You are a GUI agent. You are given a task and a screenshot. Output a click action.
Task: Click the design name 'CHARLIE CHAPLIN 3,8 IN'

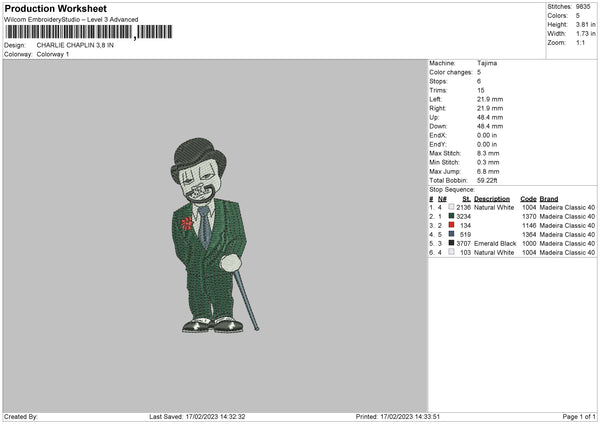[x=75, y=45]
